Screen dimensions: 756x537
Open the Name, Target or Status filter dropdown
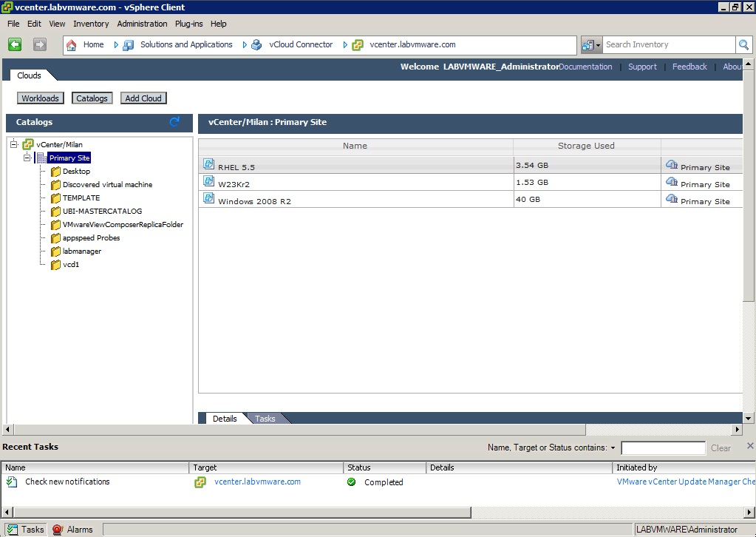click(613, 447)
